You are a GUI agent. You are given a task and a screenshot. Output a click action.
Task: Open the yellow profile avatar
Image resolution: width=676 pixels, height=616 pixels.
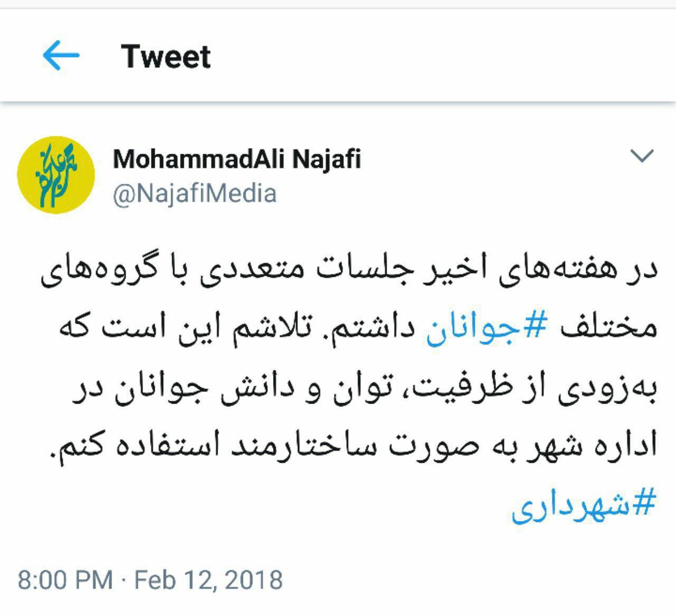pyautogui.click(x=55, y=174)
